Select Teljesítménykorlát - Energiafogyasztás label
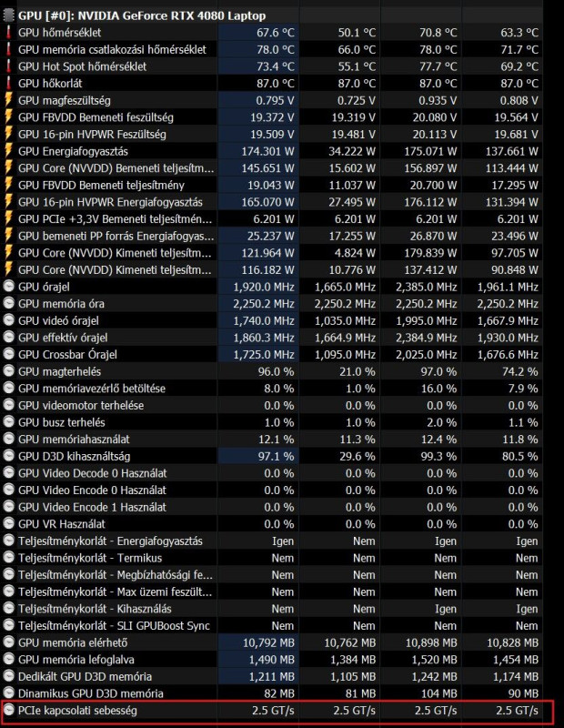Image resolution: width=564 pixels, height=728 pixels. coord(110,541)
